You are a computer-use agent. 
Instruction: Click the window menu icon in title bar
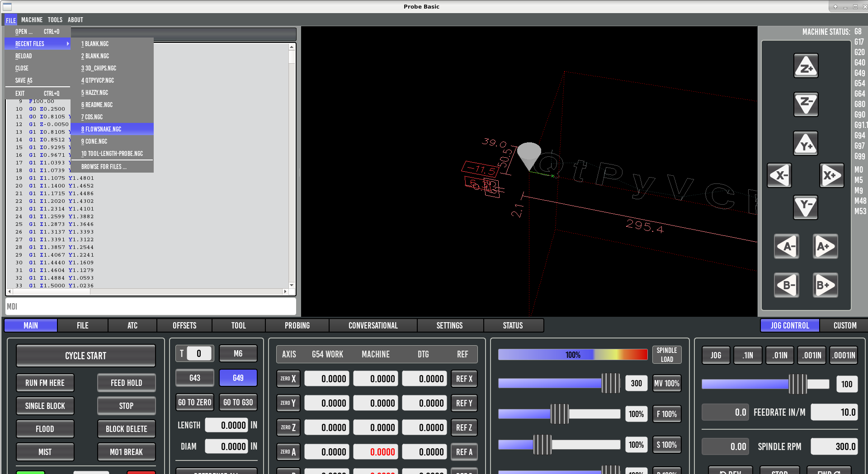coord(7,6)
